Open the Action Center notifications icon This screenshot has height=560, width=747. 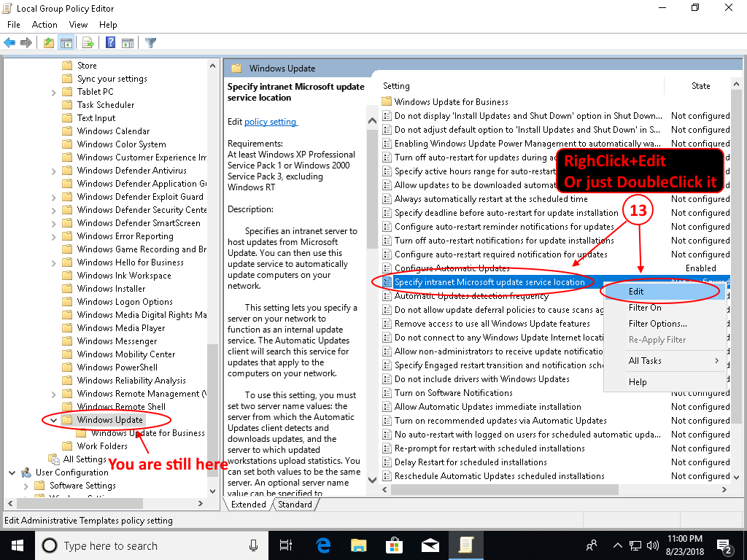[x=725, y=547]
